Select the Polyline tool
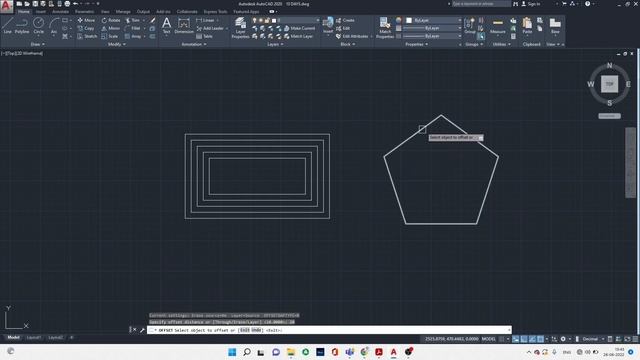This screenshot has height=360, width=640. pyautogui.click(x=22, y=26)
